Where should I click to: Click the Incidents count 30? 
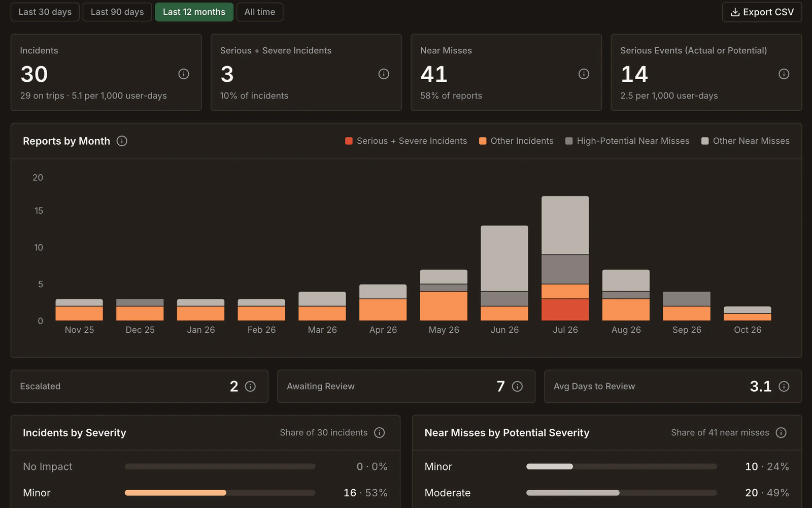[34, 75]
